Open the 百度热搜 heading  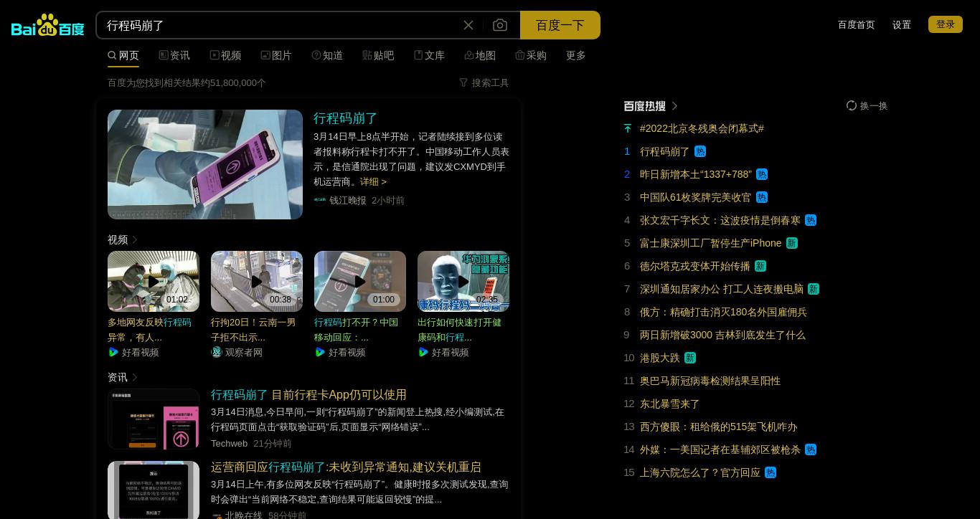pyautogui.click(x=651, y=106)
